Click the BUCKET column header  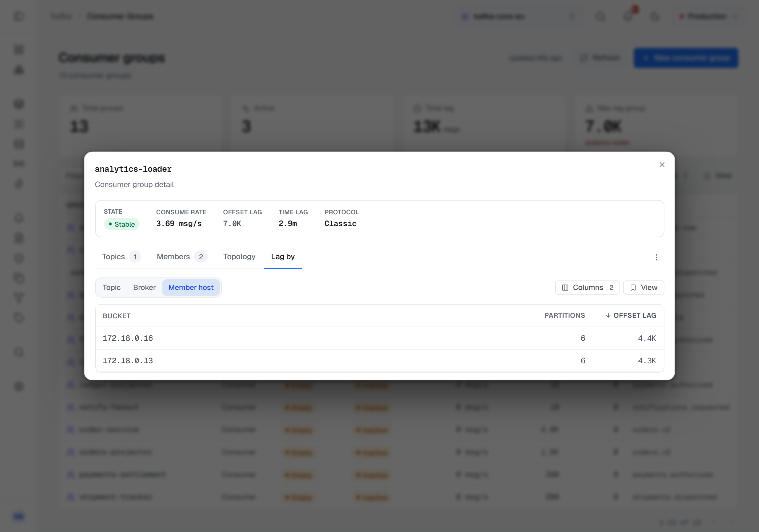pos(117,316)
